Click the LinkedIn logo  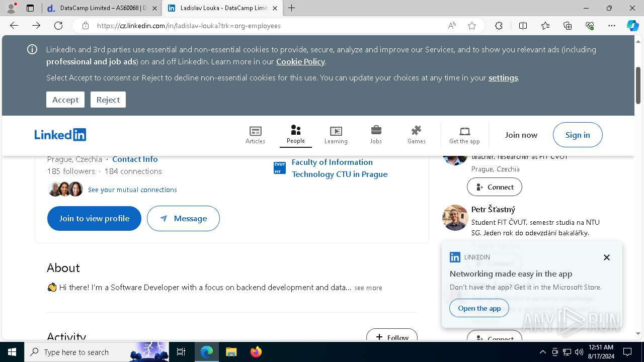[x=60, y=135]
